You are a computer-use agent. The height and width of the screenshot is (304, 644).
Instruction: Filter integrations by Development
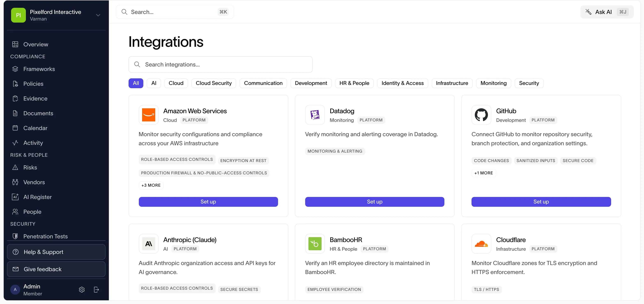tap(311, 83)
